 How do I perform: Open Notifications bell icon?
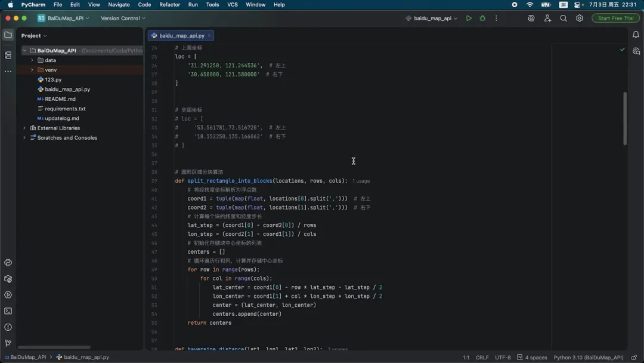point(636,35)
